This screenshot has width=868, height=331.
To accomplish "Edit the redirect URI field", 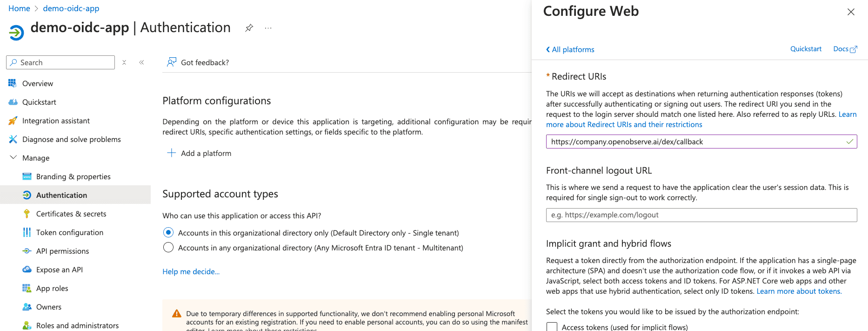I will coord(698,142).
